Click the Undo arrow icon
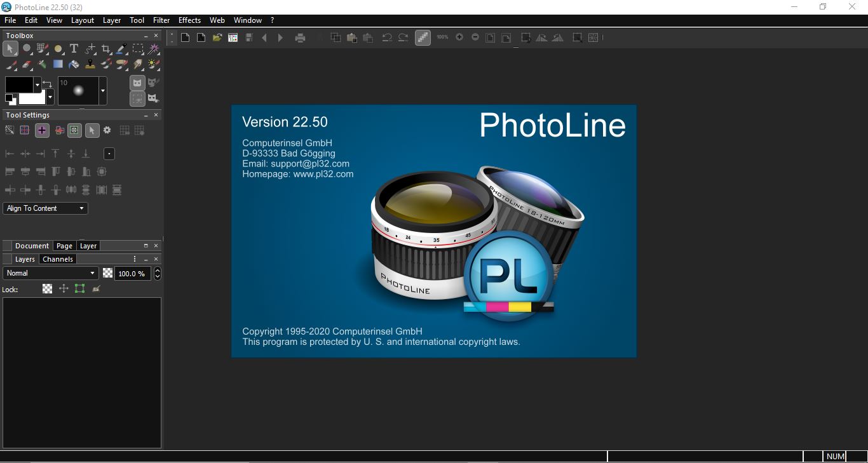The width and height of the screenshot is (868, 463). tap(386, 37)
